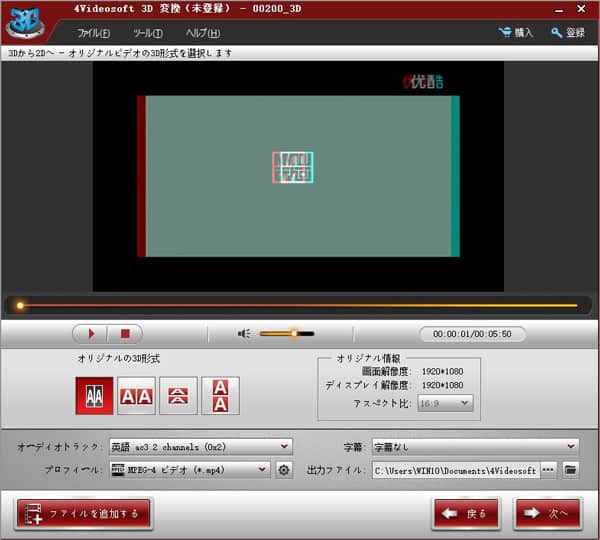This screenshot has width=600, height=540.
Task: Play the video preview
Action: point(90,334)
